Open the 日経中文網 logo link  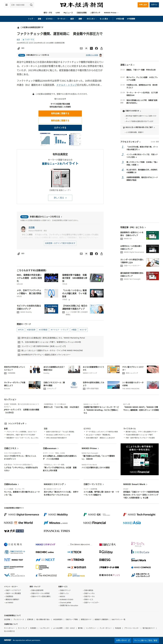[14, 531]
